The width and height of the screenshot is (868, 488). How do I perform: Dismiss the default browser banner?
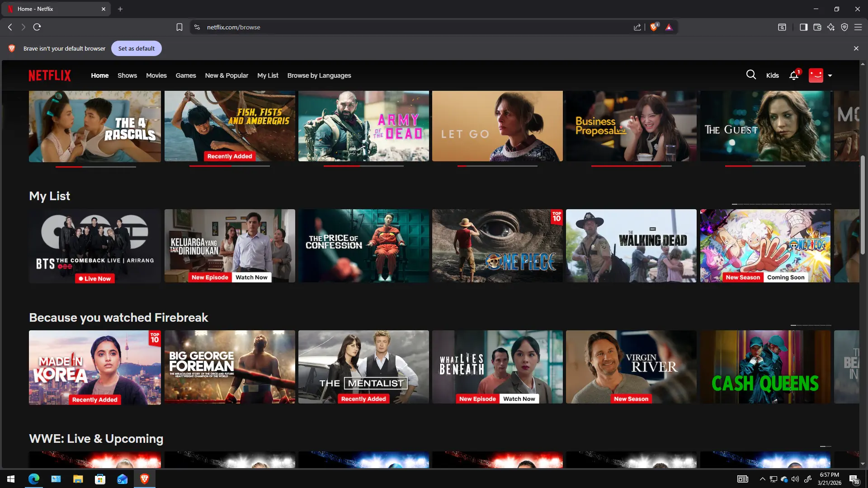(x=856, y=48)
